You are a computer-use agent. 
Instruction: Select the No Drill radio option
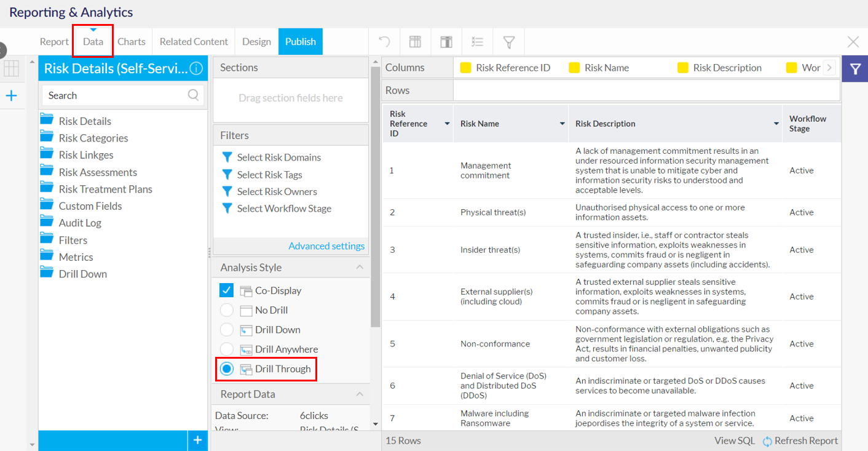[226, 310]
